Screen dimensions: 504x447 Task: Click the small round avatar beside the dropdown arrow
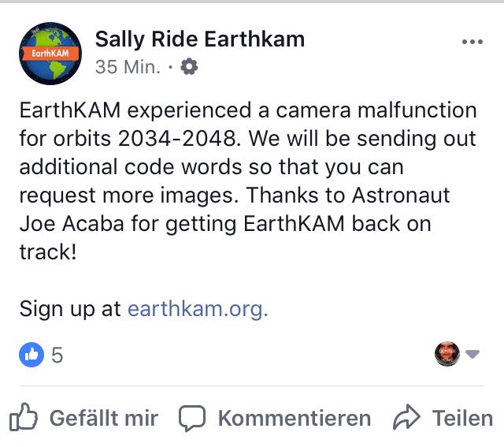coord(447,354)
